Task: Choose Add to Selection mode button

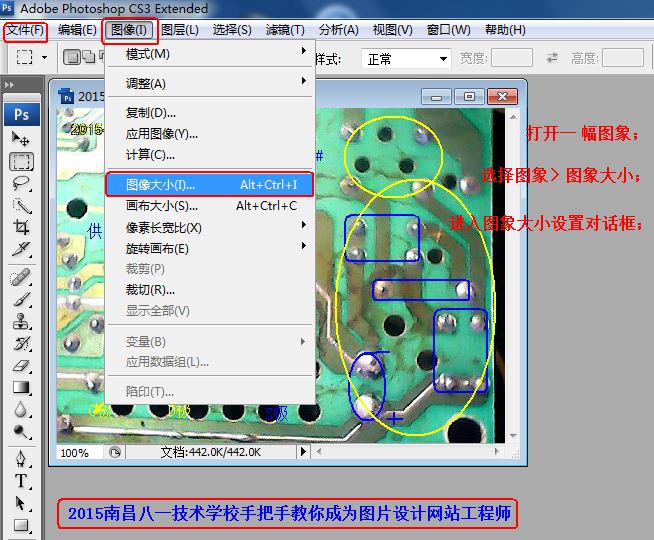Action: pyautogui.click(x=89, y=57)
